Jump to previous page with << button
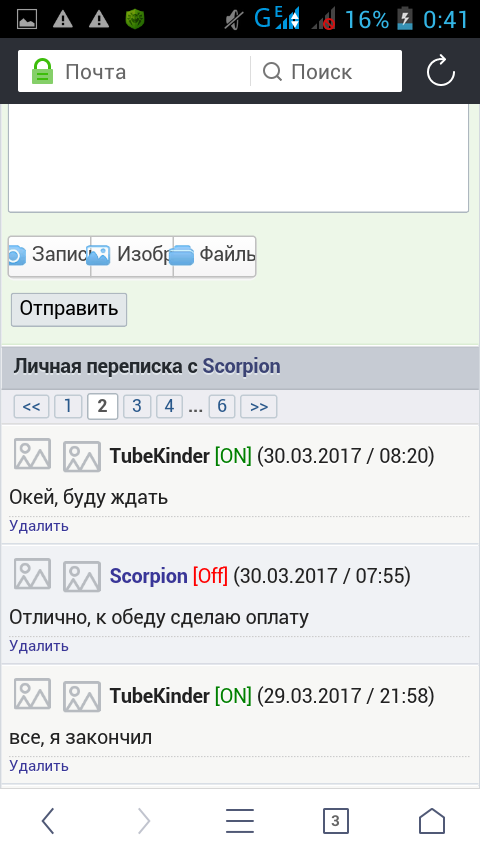This screenshot has height=854, width=480. pyautogui.click(x=32, y=406)
